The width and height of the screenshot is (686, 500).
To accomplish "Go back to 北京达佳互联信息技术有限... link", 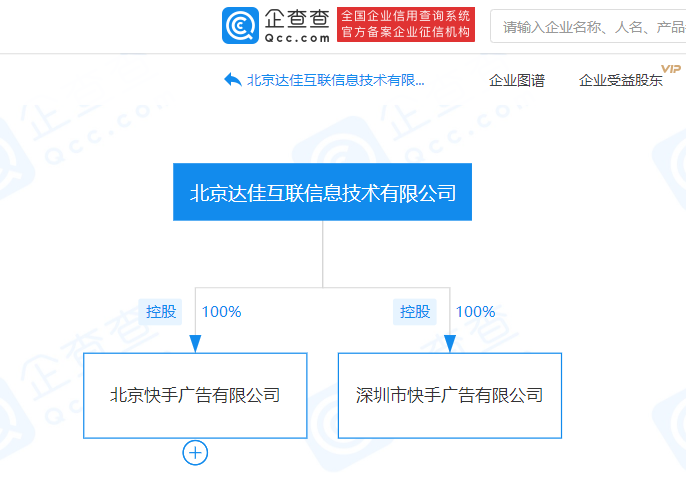I will [x=336, y=80].
